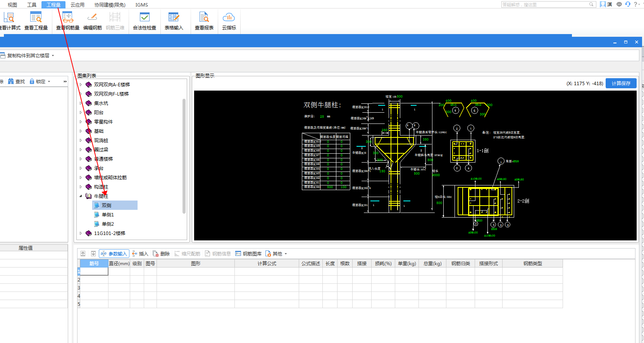Open 查看报表 report viewer
The height and width of the screenshot is (343, 644).
[204, 21]
